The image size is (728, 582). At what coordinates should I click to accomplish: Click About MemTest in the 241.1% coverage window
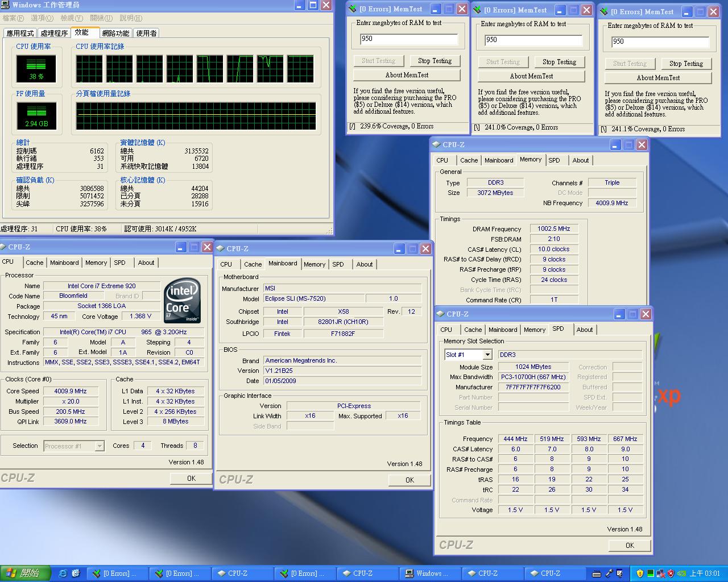point(658,78)
